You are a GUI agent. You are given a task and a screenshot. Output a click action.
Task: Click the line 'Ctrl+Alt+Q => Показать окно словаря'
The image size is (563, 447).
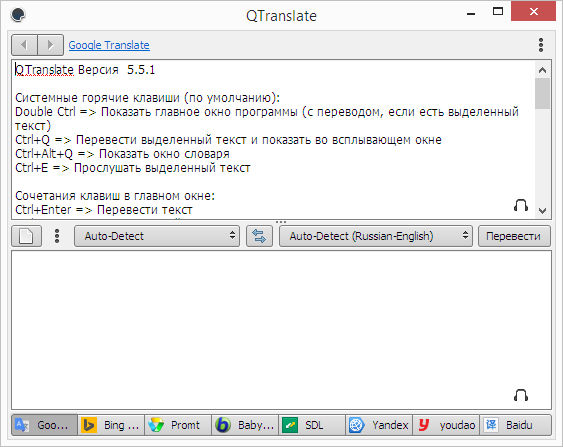(122, 154)
